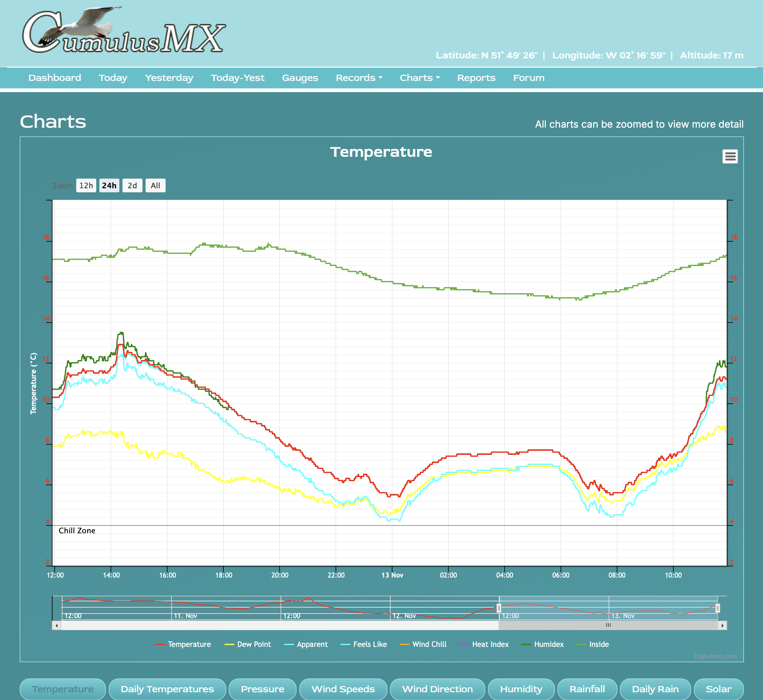Toggle the Temperature series in legend
This screenshot has width=763, height=700.
coord(189,644)
